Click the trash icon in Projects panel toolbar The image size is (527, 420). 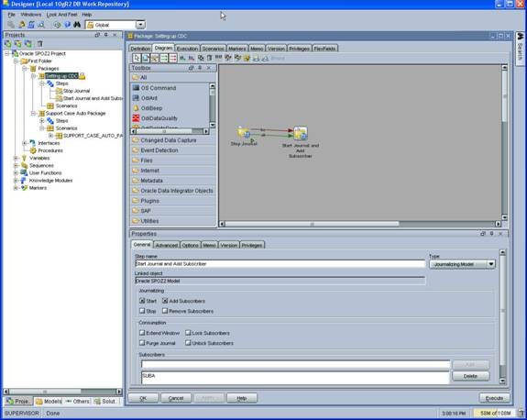click(39, 43)
